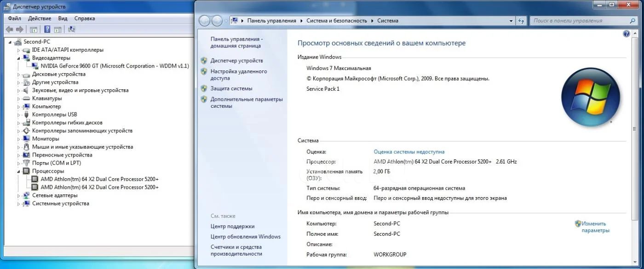Expand Контроллеры гибких дисков node
This screenshot has width=644, height=269.
(19, 123)
